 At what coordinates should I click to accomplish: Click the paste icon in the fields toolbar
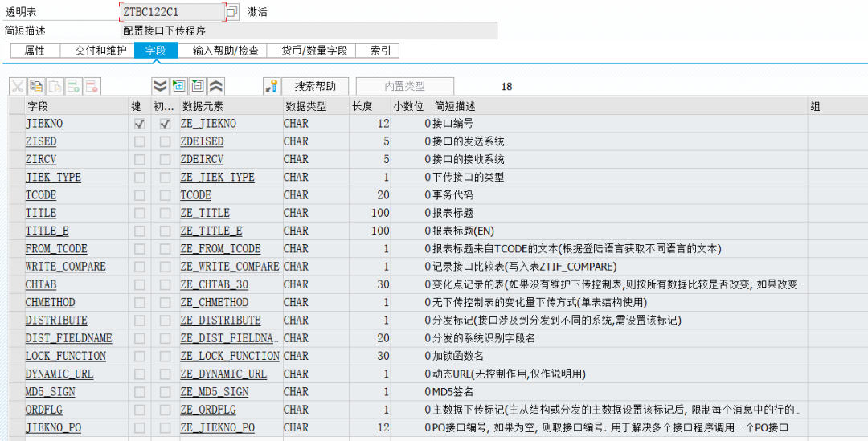click(55, 86)
